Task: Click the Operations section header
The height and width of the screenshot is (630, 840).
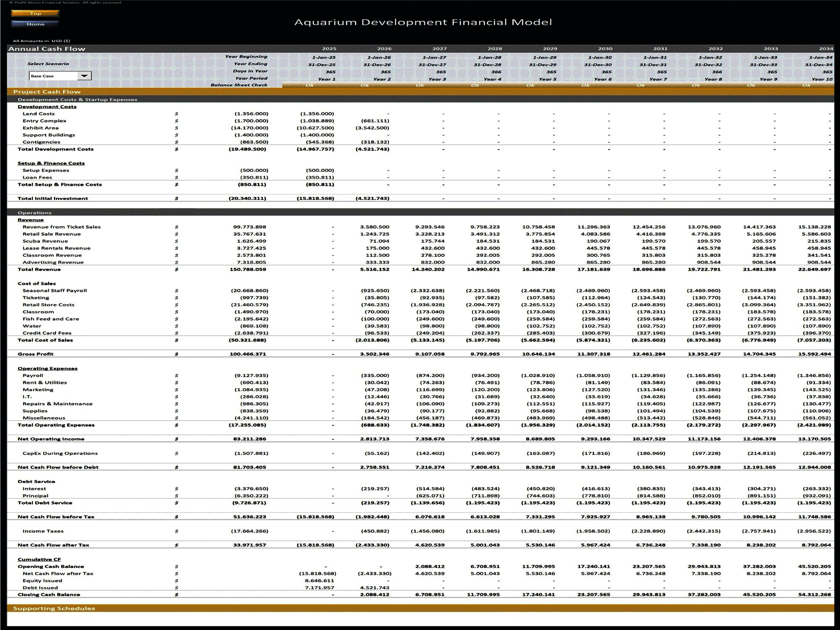Action: tap(420, 213)
